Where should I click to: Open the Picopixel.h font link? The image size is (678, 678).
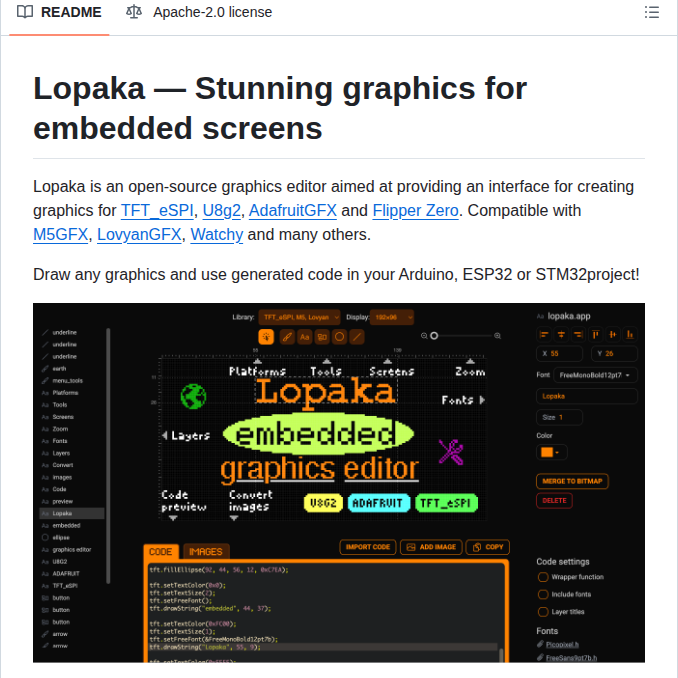click(562, 645)
